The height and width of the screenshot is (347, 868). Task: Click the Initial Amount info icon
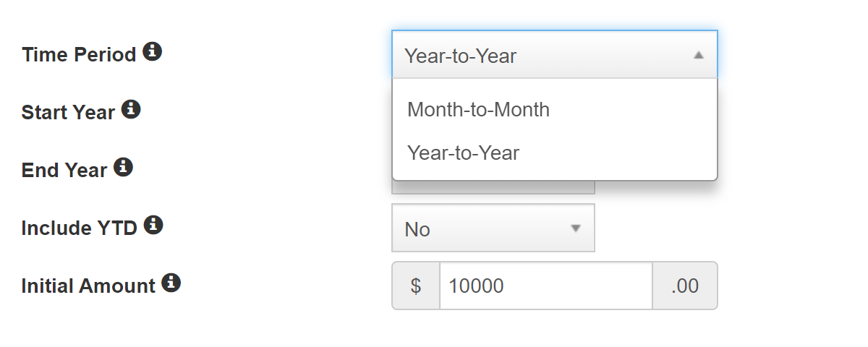coord(171,283)
